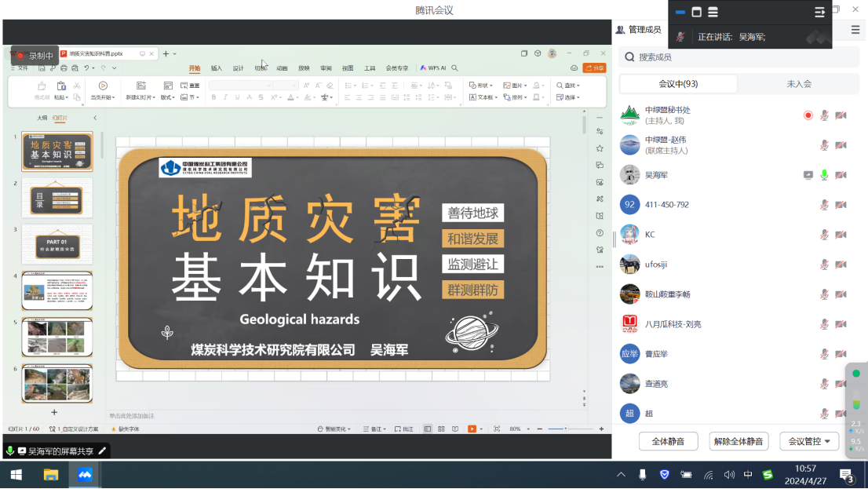Screen dimensions: 868x489
Task: Toggle microphone for ufosiji
Action: click(x=824, y=265)
